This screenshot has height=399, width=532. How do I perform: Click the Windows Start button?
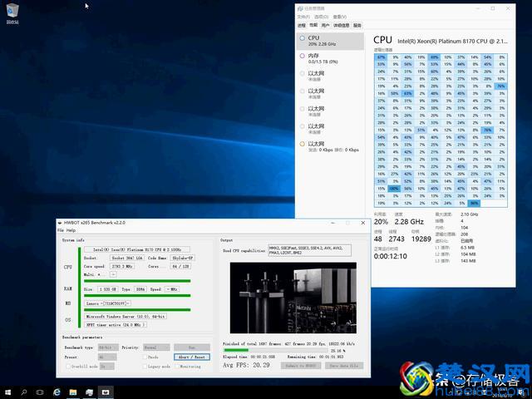pyautogui.click(x=8, y=392)
